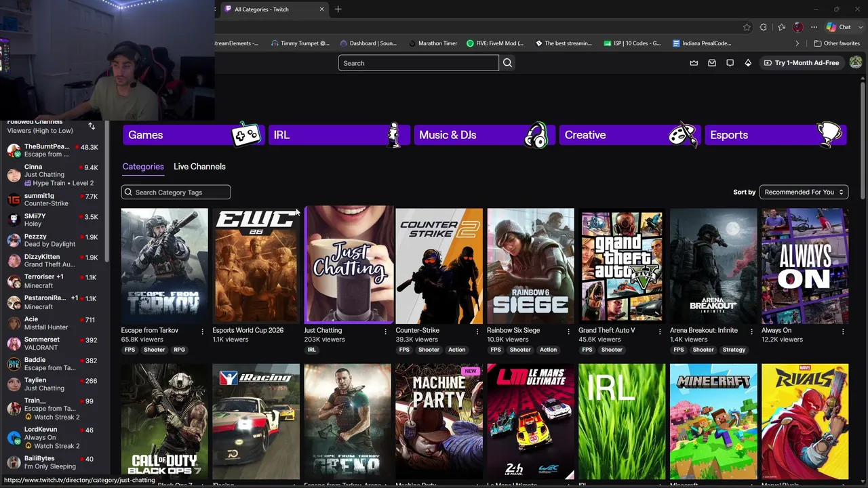Viewport: 868px width, 488px height.
Task: Open the Twitch notifications inbox icon
Action: 712,63
